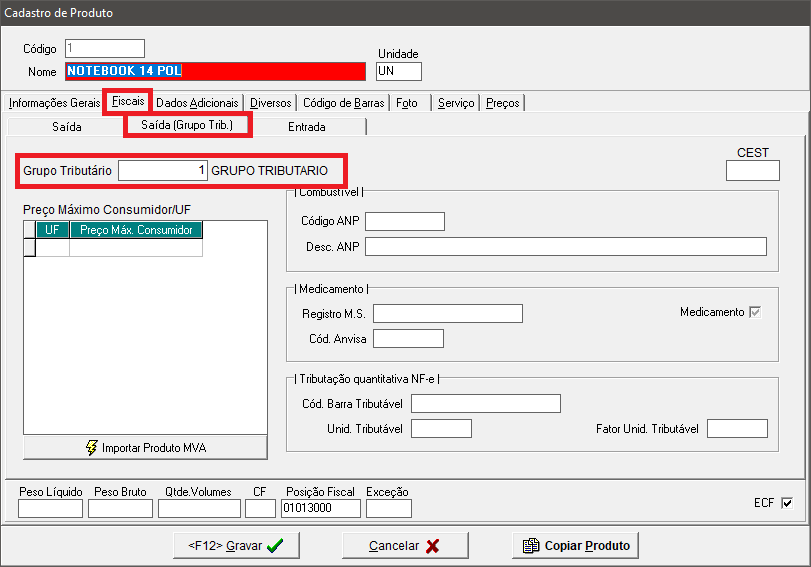The width and height of the screenshot is (811, 567).
Task: Click Importar Produto MVA lightning button
Action: pyautogui.click(x=145, y=447)
